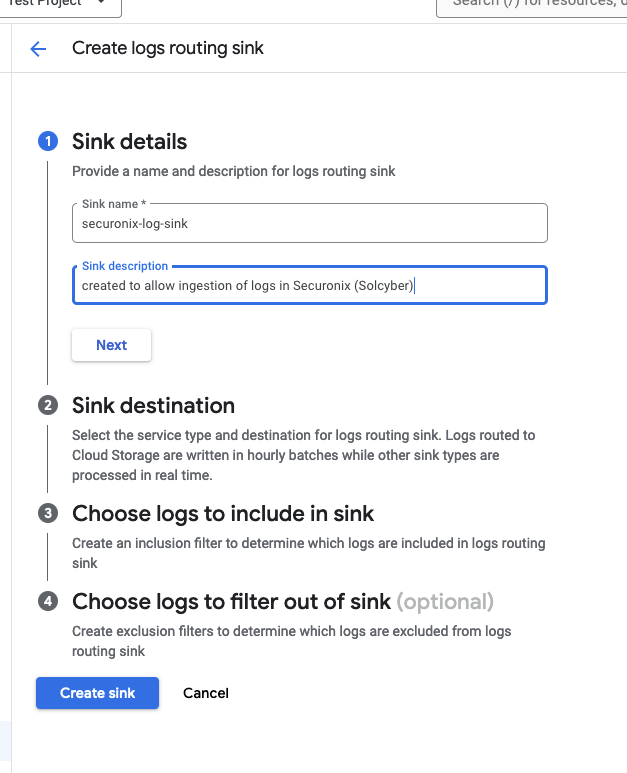Click into the Sink name field
627x773 pixels.
[310, 224]
